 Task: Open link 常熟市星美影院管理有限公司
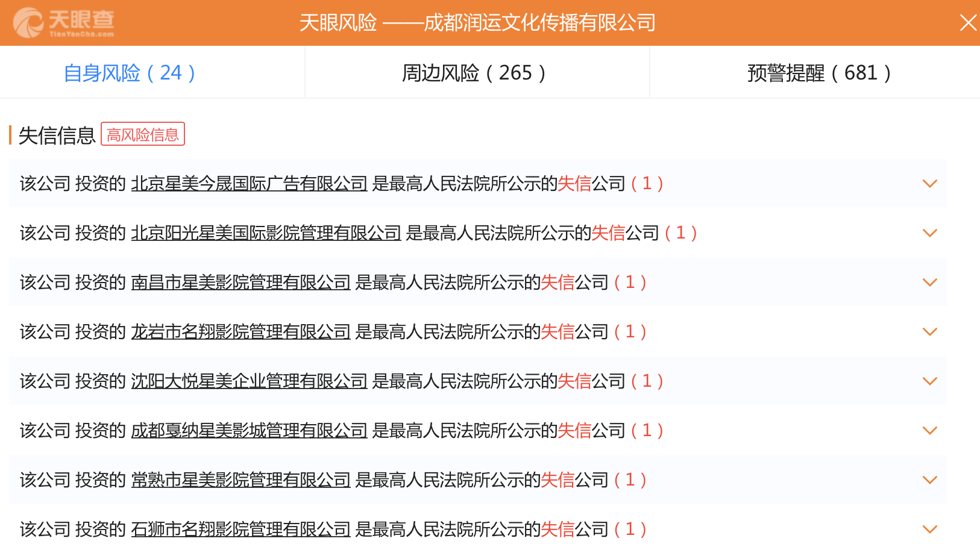(x=241, y=480)
